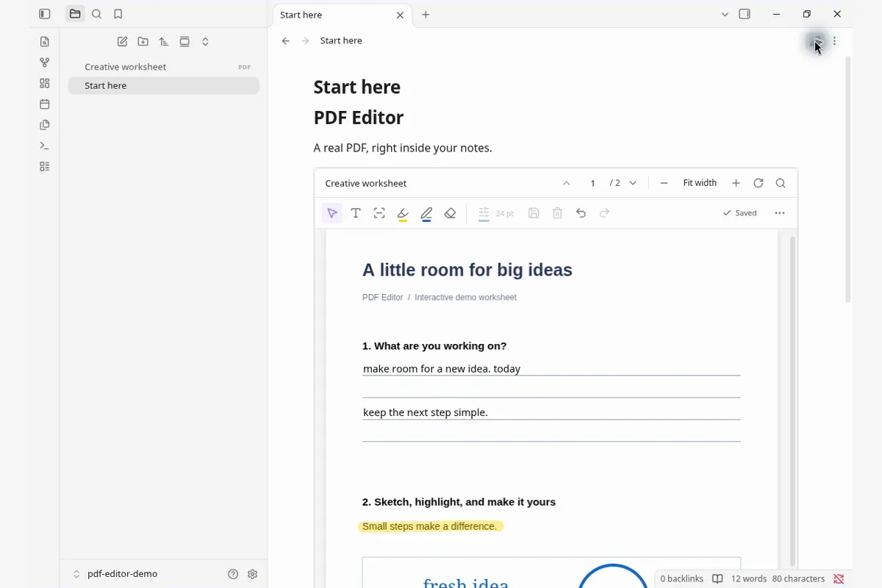
Task: Go to previous PDF page
Action: (566, 183)
